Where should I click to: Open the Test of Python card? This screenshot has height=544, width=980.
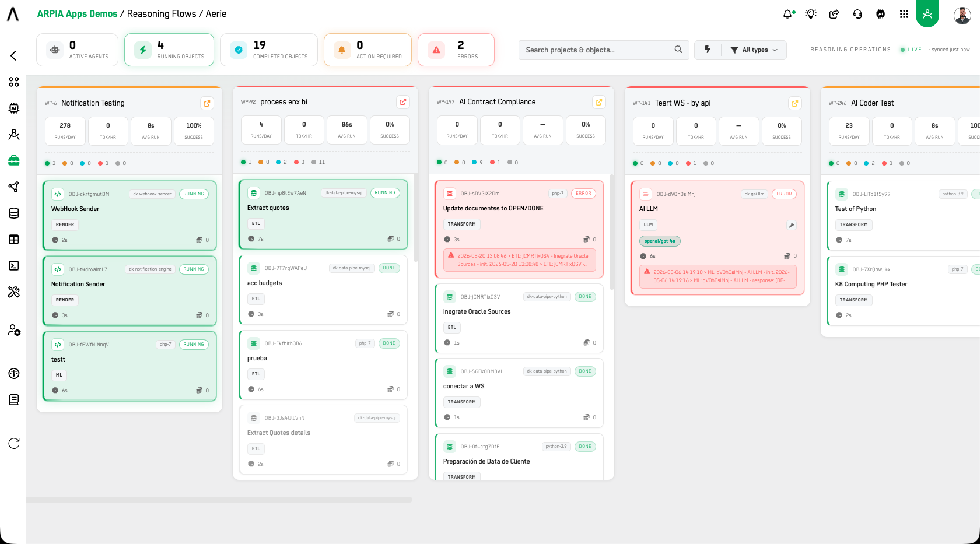coord(903,216)
